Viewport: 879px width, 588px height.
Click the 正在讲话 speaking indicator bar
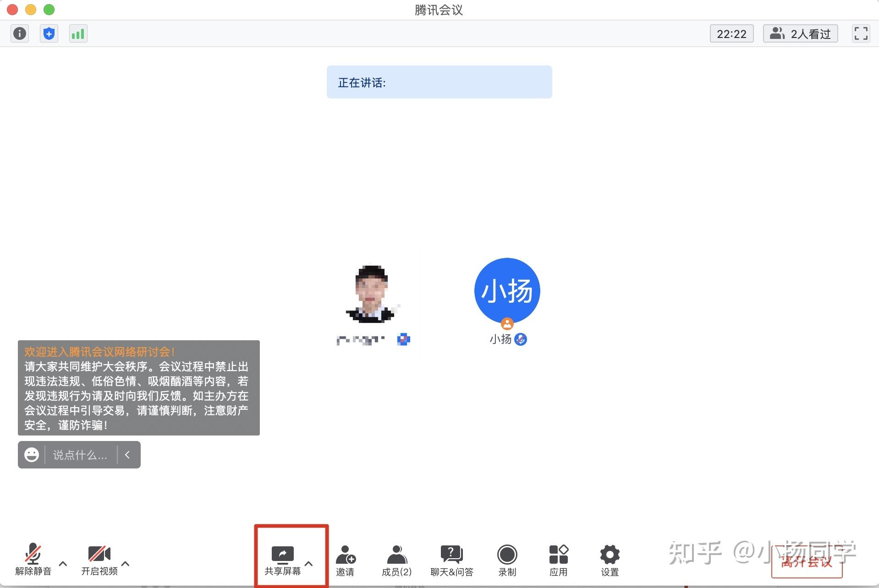click(x=439, y=82)
